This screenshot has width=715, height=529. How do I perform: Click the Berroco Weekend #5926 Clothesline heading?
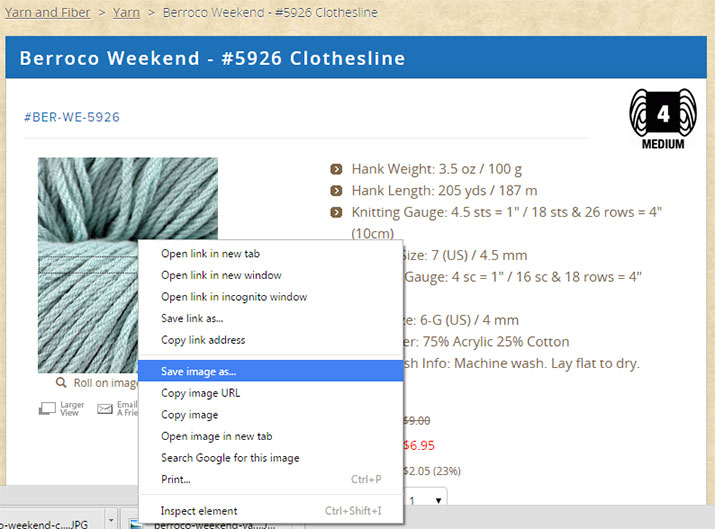click(x=212, y=58)
